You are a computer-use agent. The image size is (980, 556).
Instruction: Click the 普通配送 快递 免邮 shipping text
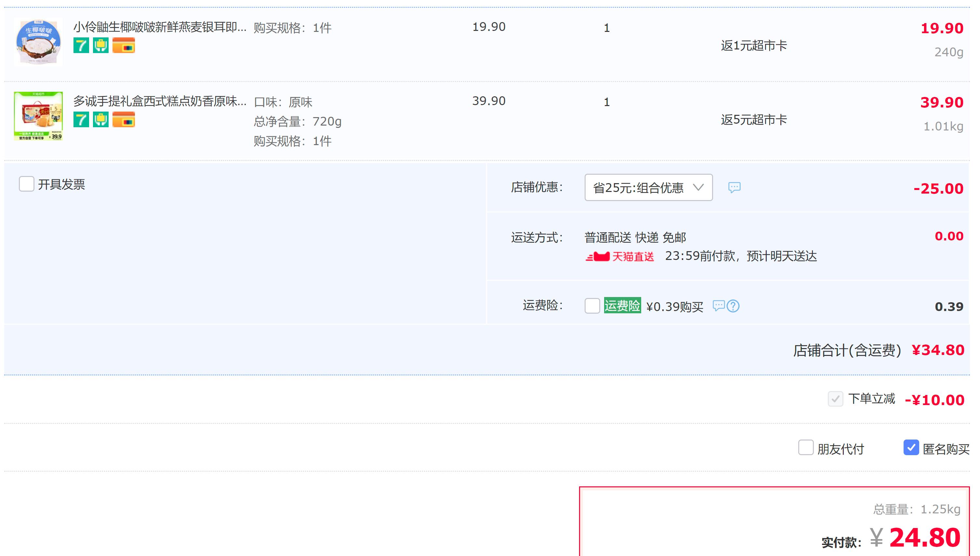635,237
